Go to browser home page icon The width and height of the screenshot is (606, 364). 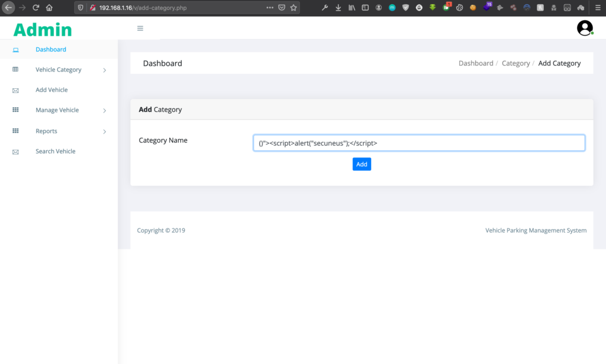[49, 8]
